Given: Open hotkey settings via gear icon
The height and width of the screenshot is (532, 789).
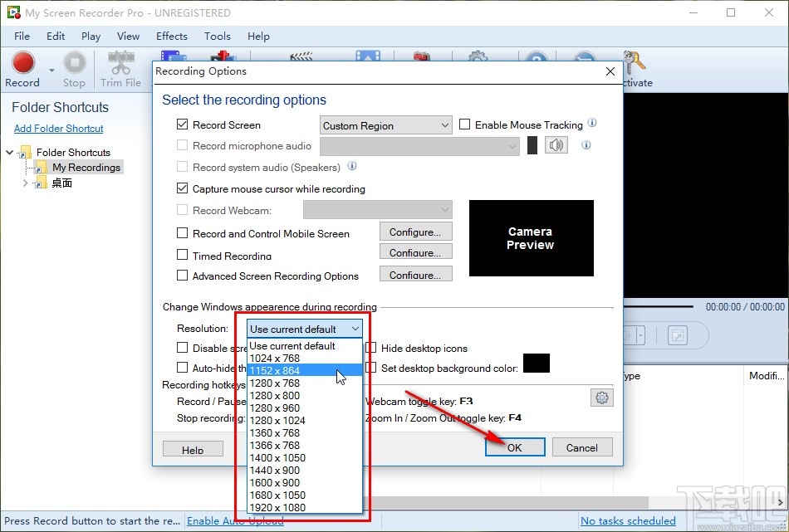Looking at the screenshot, I should point(601,398).
